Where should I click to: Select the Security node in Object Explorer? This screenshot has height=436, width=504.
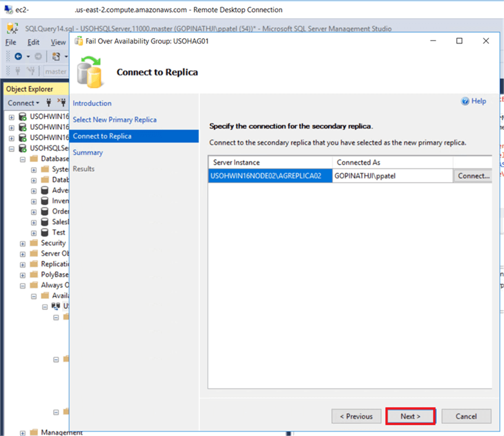[53, 243]
